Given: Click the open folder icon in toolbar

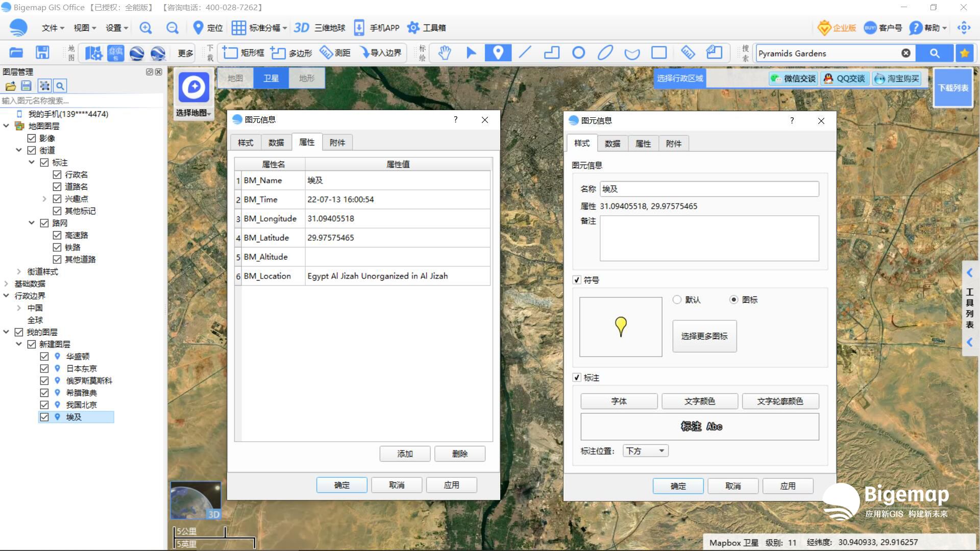Looking at the screenshot, I should tap(16, 53).
